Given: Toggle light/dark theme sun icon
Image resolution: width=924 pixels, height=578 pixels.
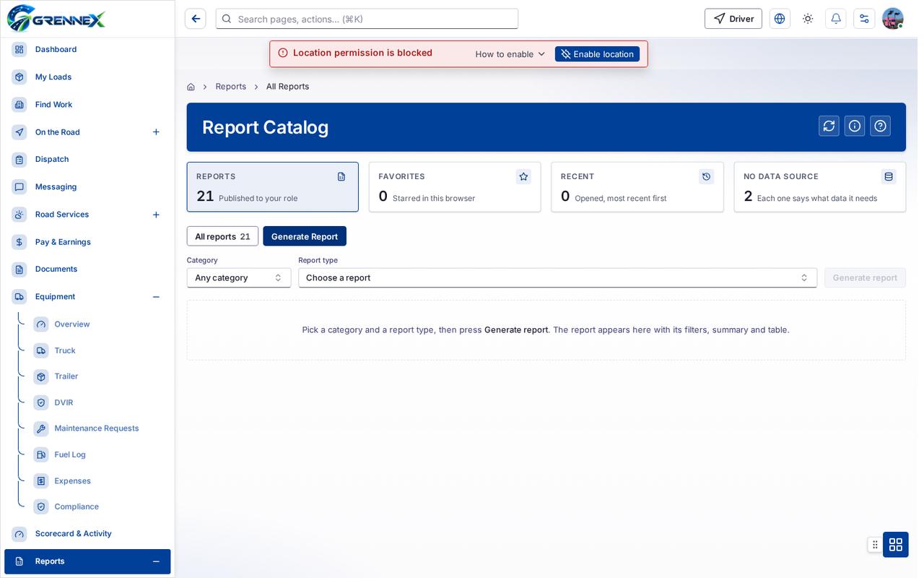Looking at the screenshot, I should 808,19.
